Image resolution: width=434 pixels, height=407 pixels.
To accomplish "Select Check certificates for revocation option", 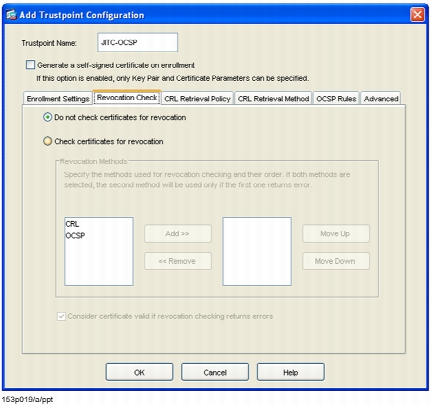I will tap(48, 141).
